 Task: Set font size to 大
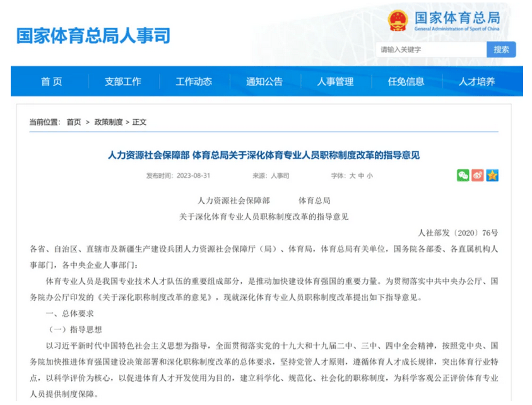coord(353,176)
